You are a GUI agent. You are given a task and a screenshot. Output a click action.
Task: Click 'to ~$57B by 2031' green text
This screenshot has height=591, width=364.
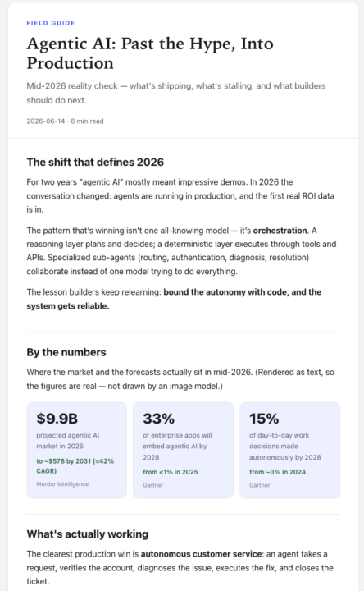click(64, 461)
